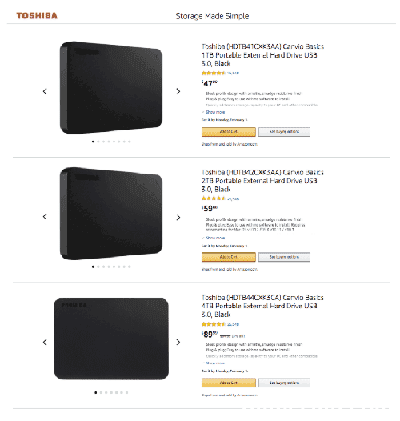This screenshot has width=400, height=421.
Task: Show previous image of 4TB drive
Action: pos(45,342)
